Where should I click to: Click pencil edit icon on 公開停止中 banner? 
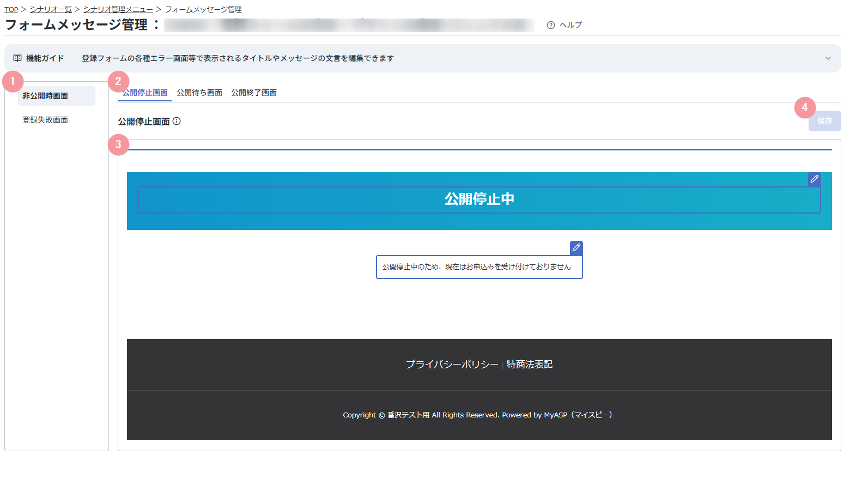point(814,179)
